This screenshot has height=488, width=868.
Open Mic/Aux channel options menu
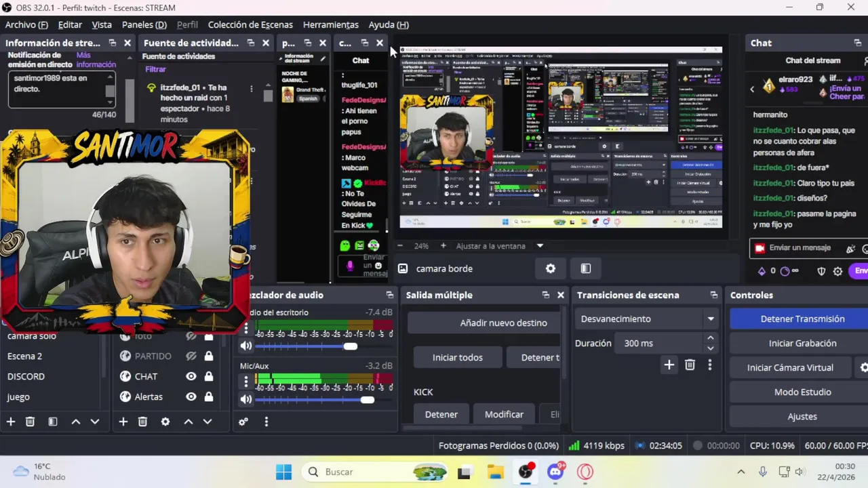246,382
